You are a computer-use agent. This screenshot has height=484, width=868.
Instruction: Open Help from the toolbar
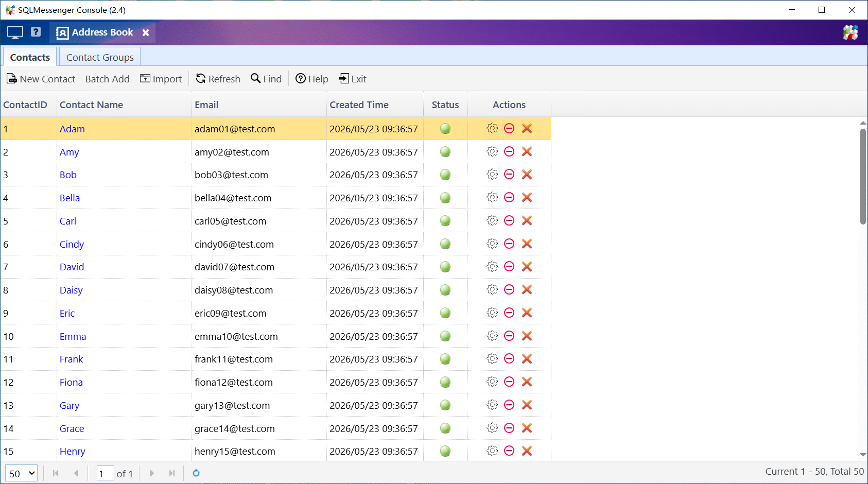(311, 79)
